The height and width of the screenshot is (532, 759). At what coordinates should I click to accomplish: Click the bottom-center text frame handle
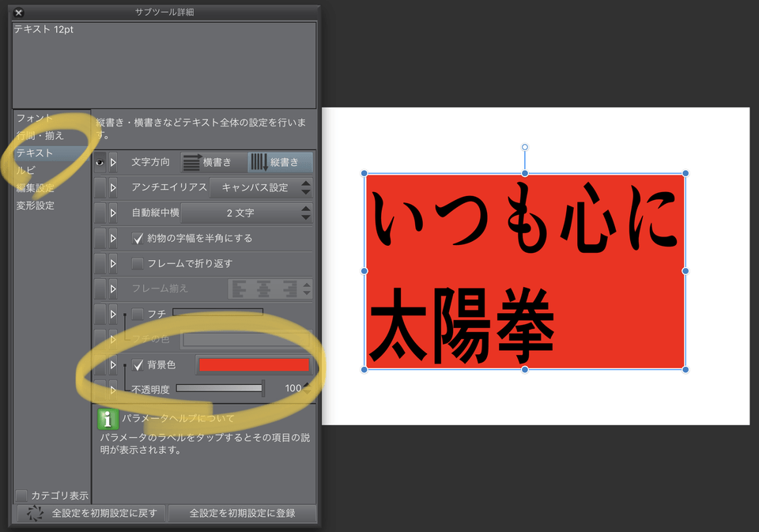click(525, 370)
